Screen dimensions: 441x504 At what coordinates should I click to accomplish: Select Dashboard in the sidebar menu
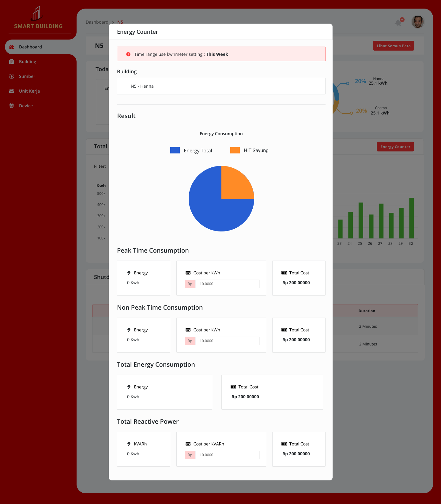[30, 47]
